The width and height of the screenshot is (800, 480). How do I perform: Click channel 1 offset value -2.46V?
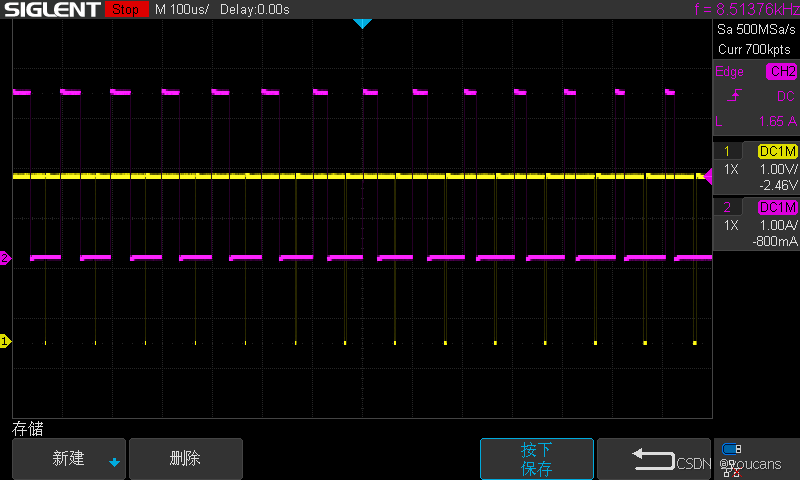778,185
